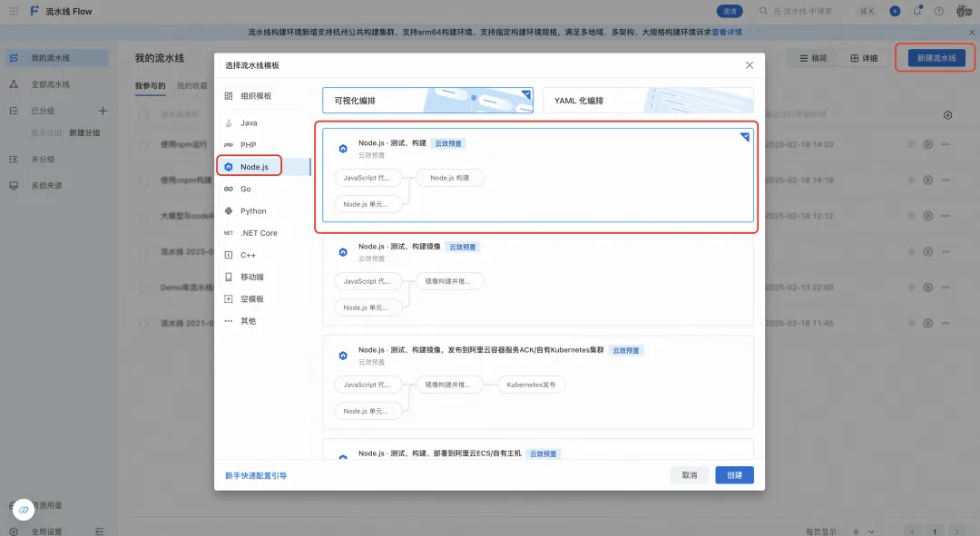980x536 pixels.
Task: Click the plus icon next to 已分组
Action: [x=103, y=111]
